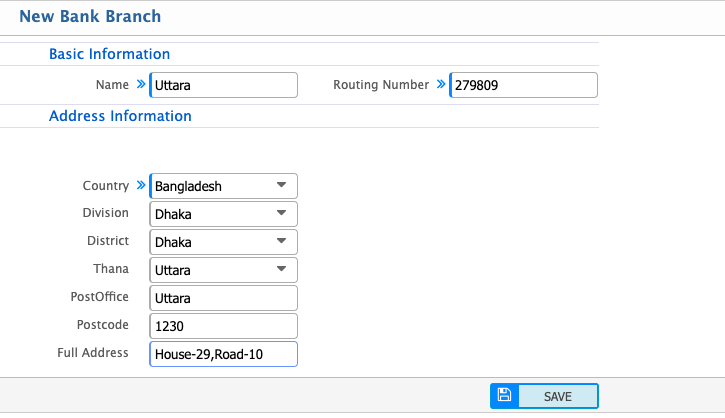Focus the Full Address input box
This screenshot has width=725, height=418.
(224, 354)
